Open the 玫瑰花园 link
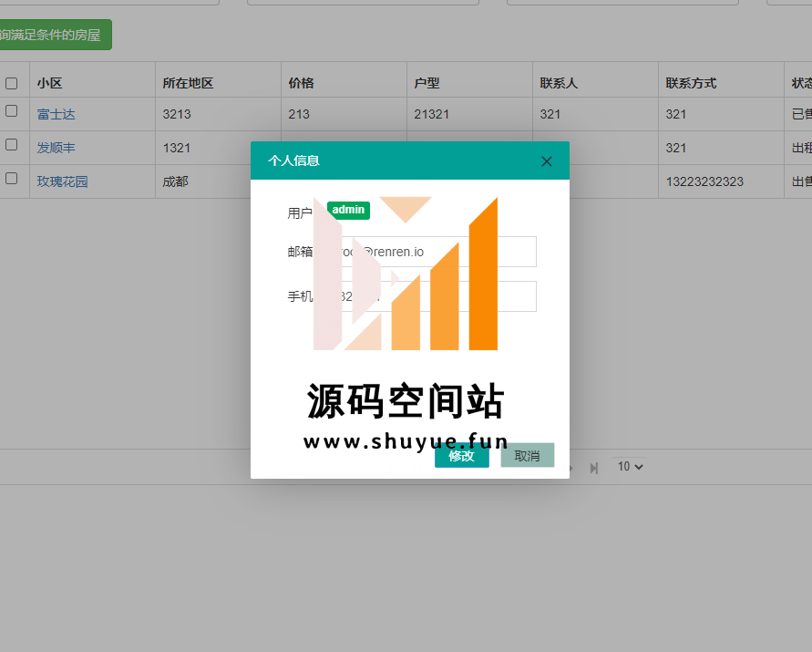 click(62, 181)
